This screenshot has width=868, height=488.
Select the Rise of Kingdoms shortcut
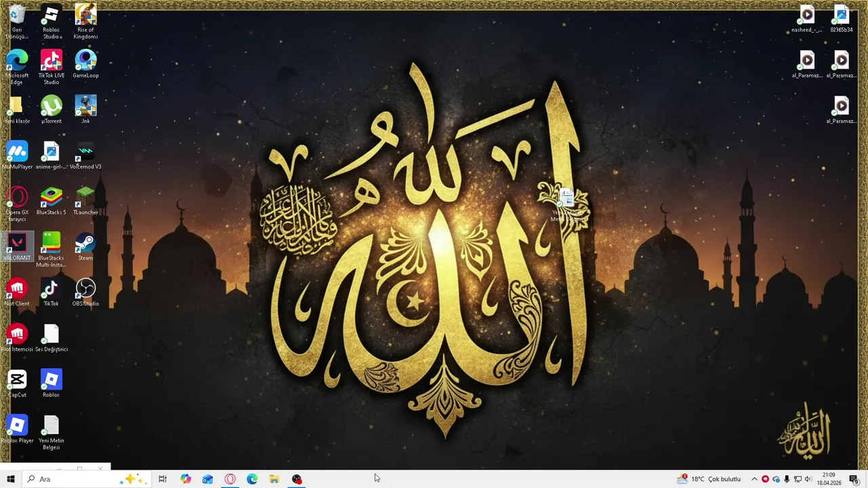85,21
